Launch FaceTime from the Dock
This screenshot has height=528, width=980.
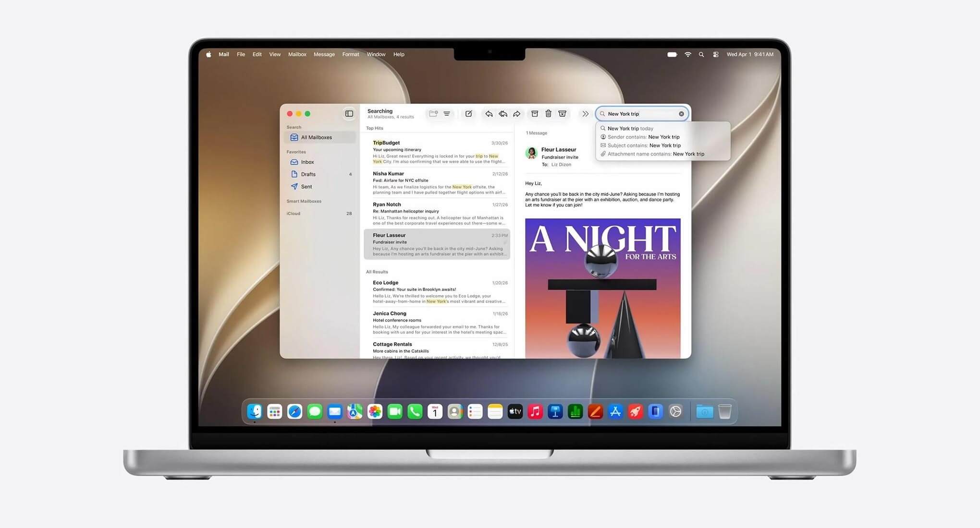pos(395,411)
